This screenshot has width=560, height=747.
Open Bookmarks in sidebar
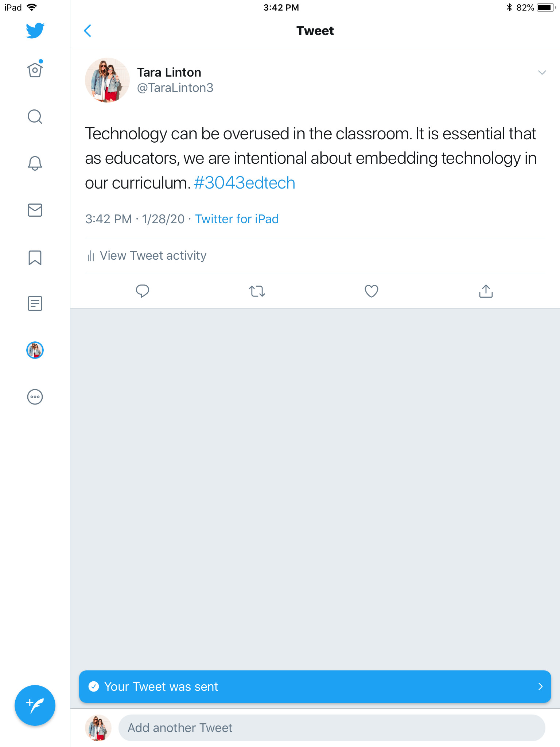click(x=35, y=258)
